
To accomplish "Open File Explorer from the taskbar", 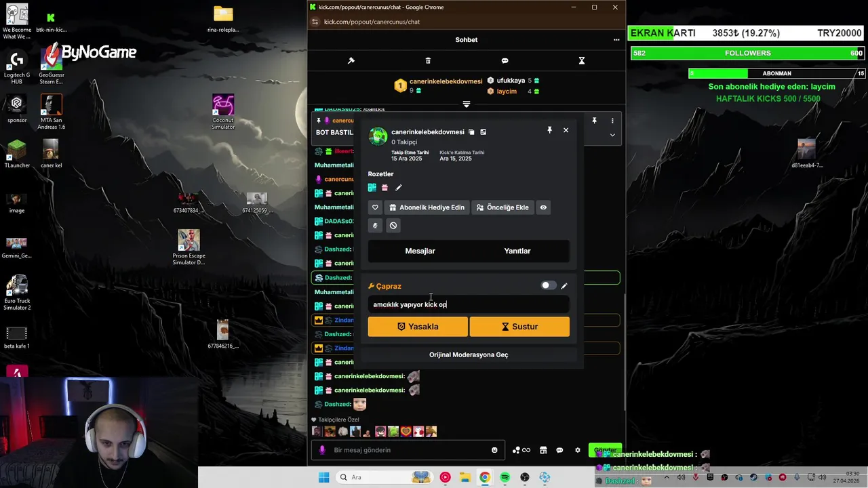I will tap(465, 477).
